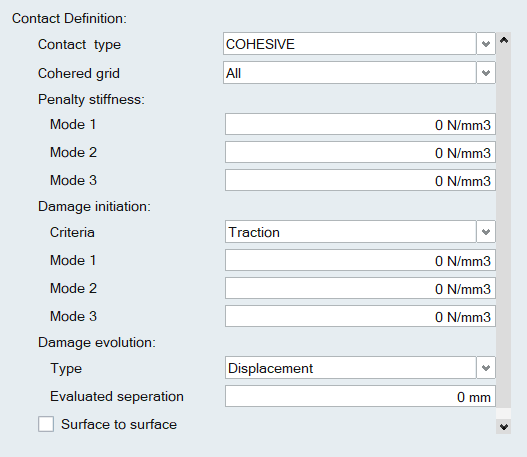The width and height of the screenshot is (527, 457).
Task: Click the Evaluated seperation value field
Action: (x=360, y=396)
